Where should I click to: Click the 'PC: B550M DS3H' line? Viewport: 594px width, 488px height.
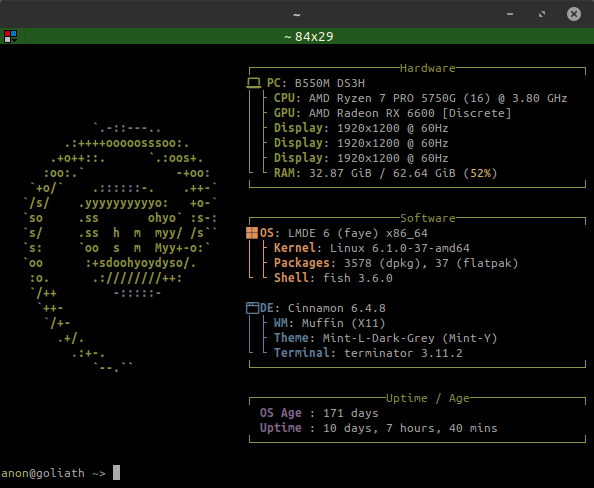pos(316,83)
